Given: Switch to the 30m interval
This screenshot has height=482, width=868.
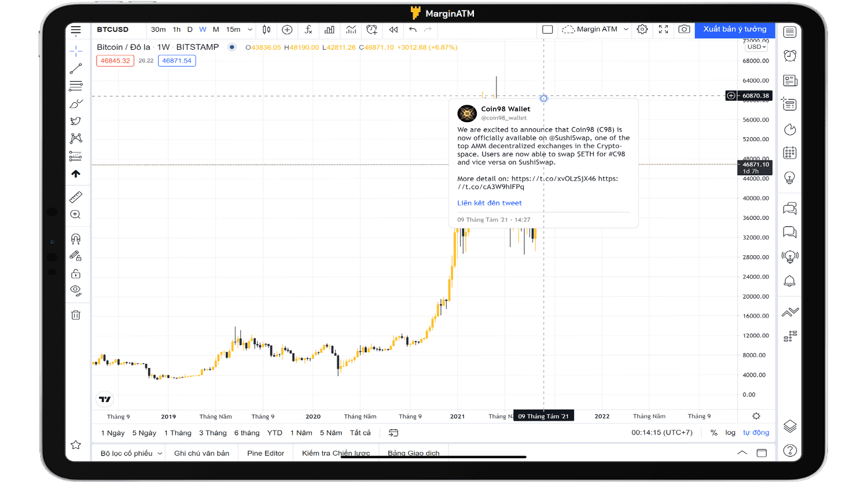Looking at the screenshot, I should 158,30.
